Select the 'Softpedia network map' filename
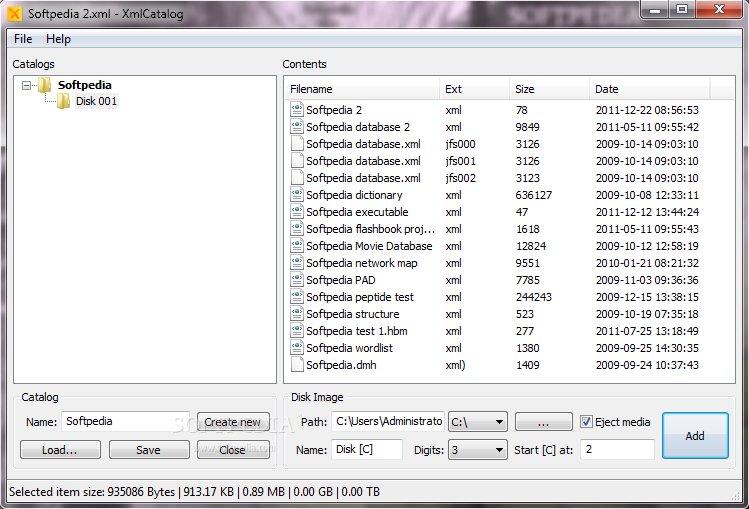The height and width of the screenshot is (509, 749). (362, 263)
